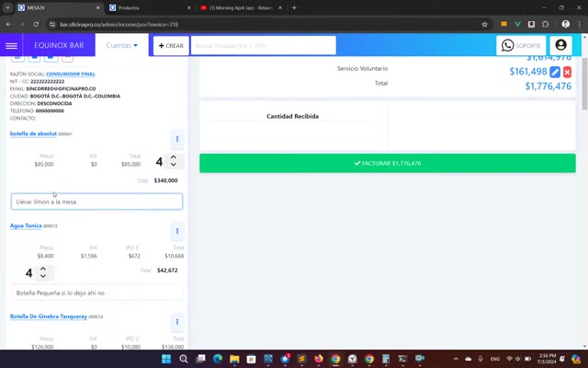The image size is (588, 368).
Task: Open the green V extension icon
Action: [517, 25]
